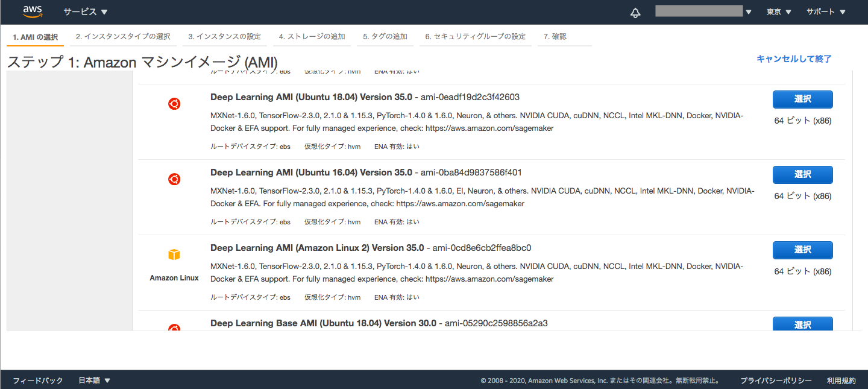Screen dimensions: 868x389
Task: Open the notifications bell
Action: point(635,13)
